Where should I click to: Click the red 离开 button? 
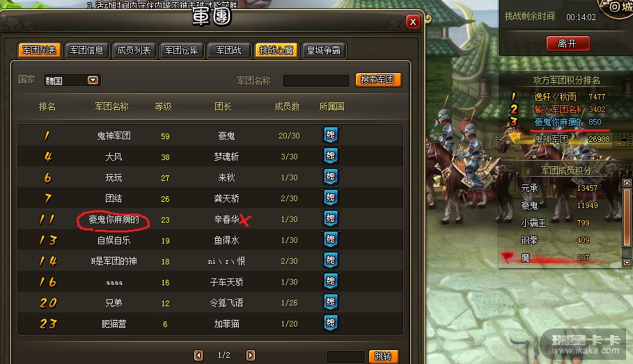pos(568,44)
